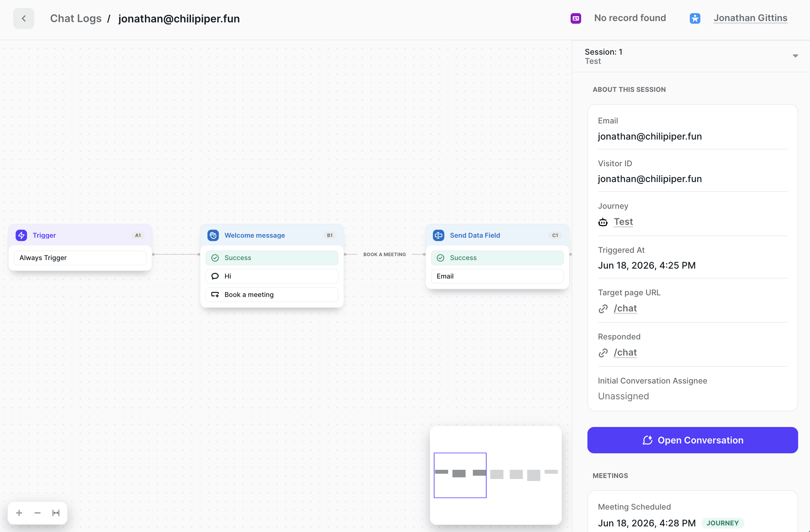Select the Trigger node title
The image size is (810, 532).
point(44,235)
